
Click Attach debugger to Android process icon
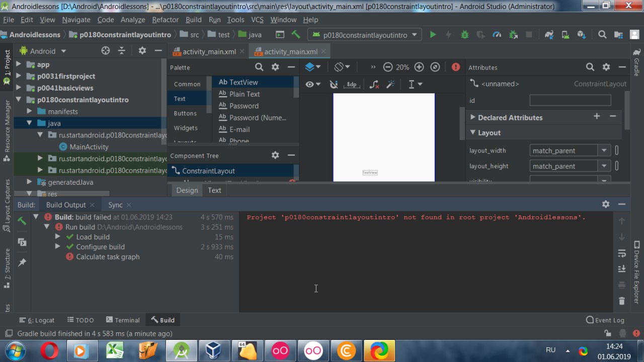coord(513,35)
